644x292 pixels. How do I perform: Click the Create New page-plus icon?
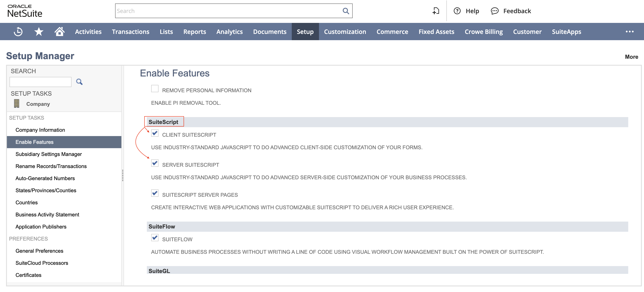click(436, 11)
